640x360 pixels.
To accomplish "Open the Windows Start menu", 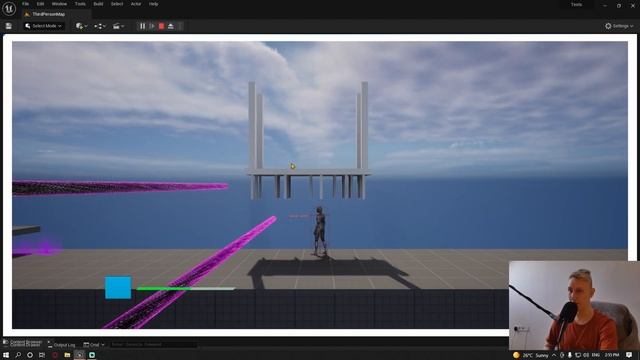I will point(6,355).
